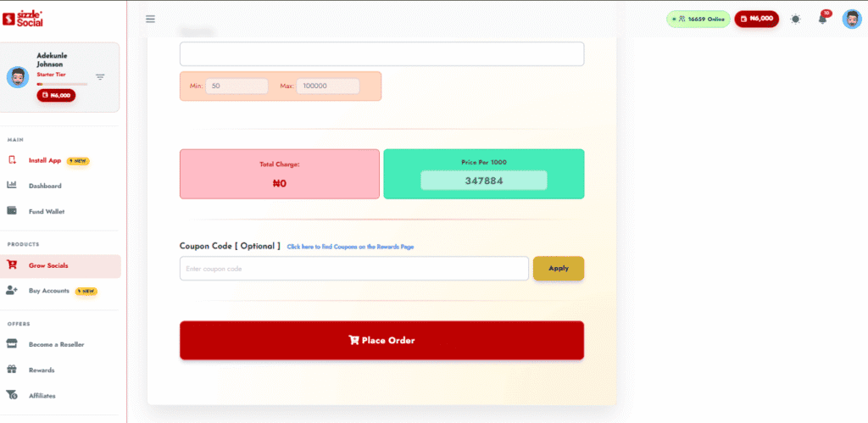The width and height of the screenshot is (868, 423).
Task: Open the Sizzle Social logo home link
Action: coord(23,19)
